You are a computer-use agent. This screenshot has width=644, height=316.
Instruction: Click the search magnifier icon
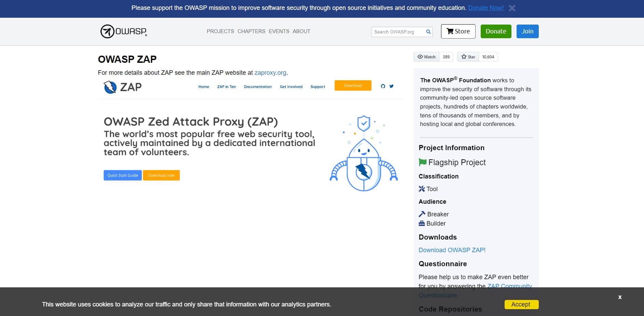428,31
